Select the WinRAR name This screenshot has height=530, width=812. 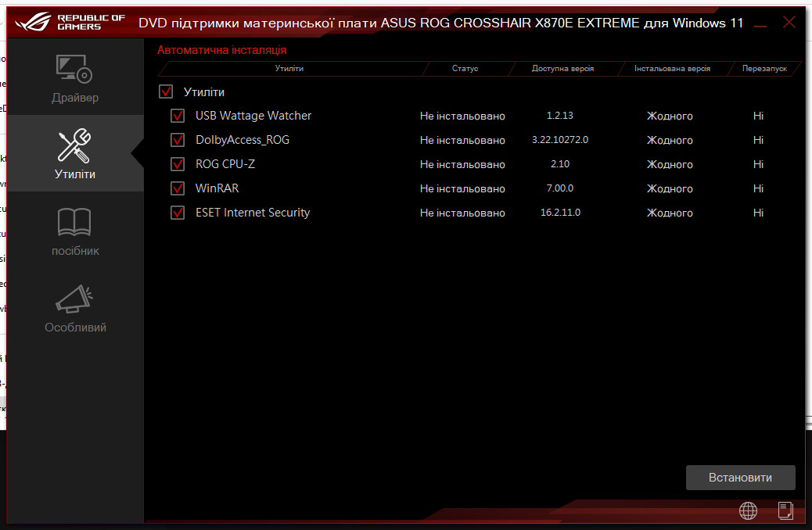click(x=217, y=188)
